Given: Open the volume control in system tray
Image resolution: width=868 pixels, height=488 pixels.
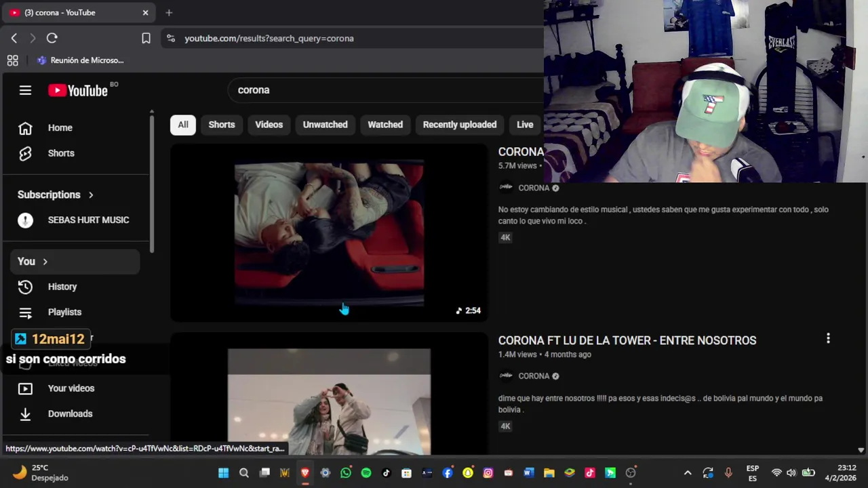Looking at the screenshot, I should tap(791, 473).
